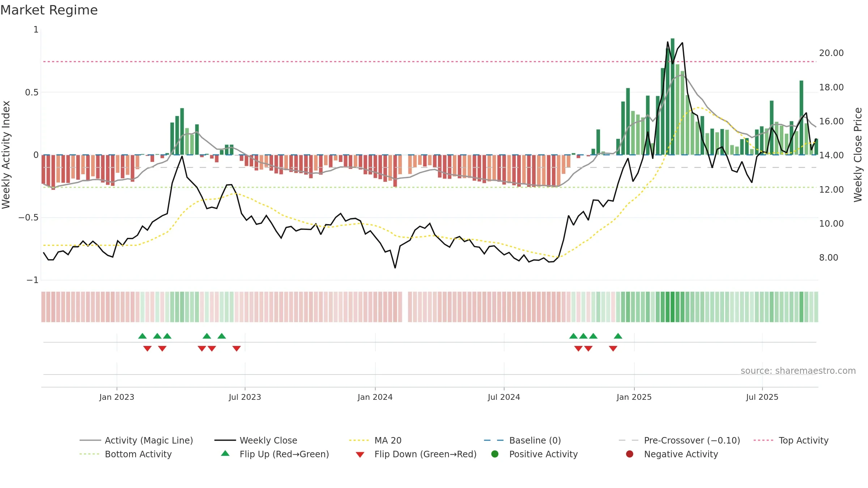Toggle Pre-Crossover (−0.10) legend entry
The image size is (868, 488).
[679, 440]
